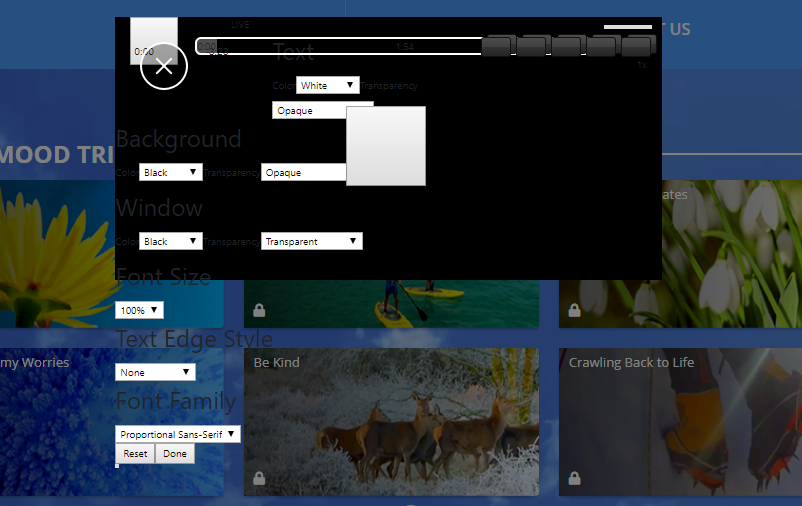The width and height of the screenshot is (802, 506).
Task: Open the Text Color dropdown set to White
Action: pyautogui.click(x=327, y=85)
